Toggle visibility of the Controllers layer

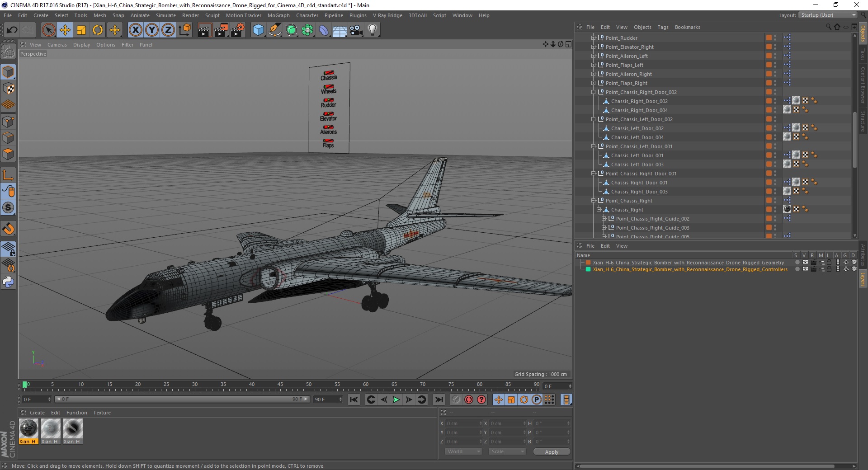[x=805, y=269]
